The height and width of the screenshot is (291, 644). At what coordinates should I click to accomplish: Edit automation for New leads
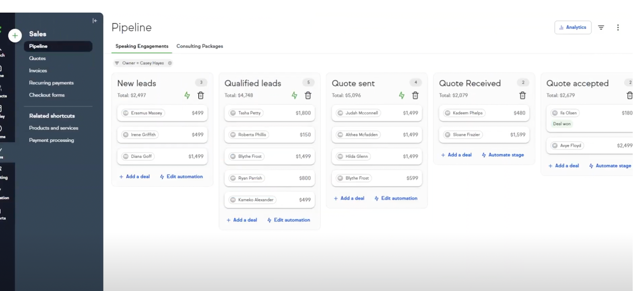pos(181,177)
